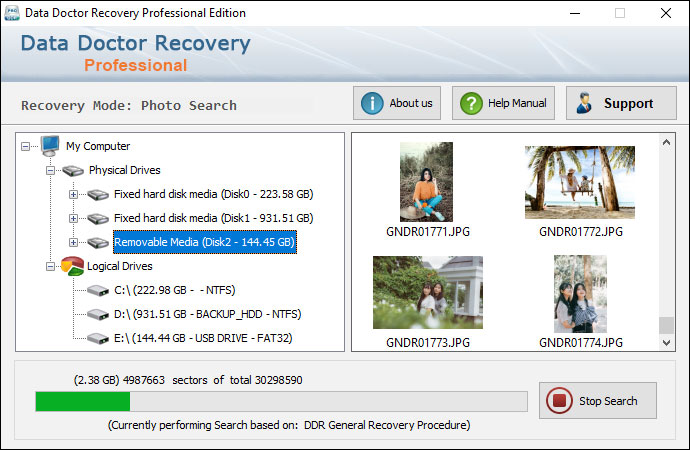
Task: Click the blue info icon on About us
Action: [x=372, y=103]
